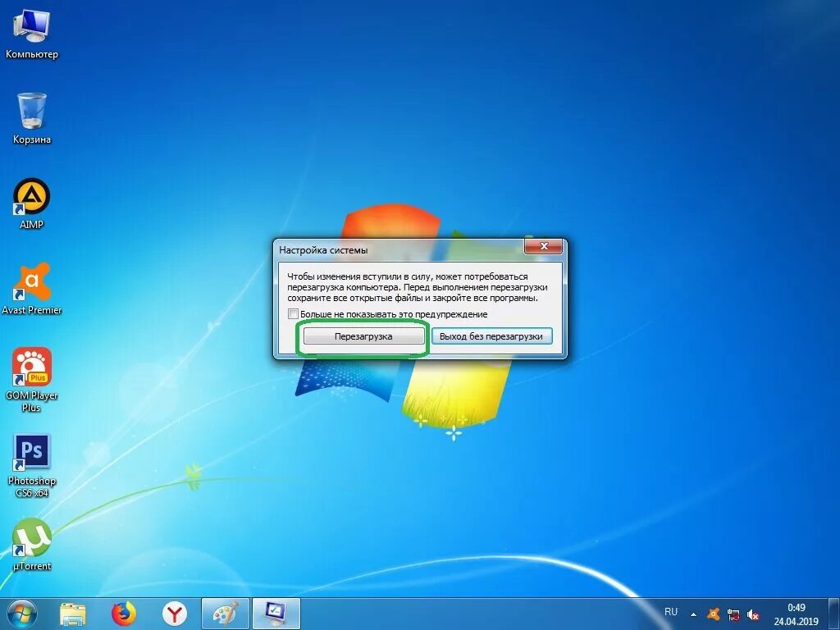Select the Avast Premier shortcut
The width and height of the screenshot is (840, 630).
[32, 288]
